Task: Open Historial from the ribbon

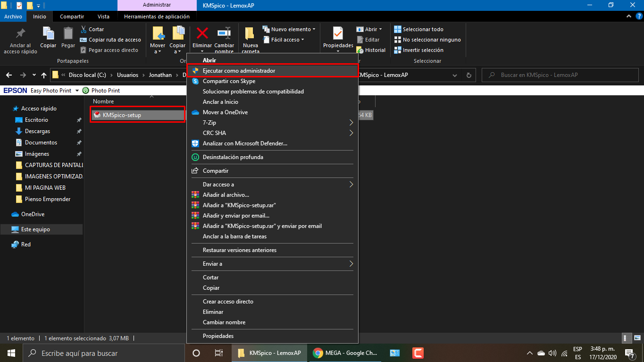Action: [371, 50]
